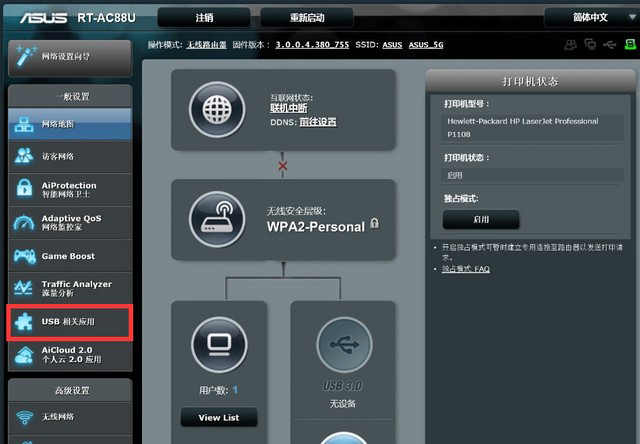Click the client computer icon

click(219, 345)
